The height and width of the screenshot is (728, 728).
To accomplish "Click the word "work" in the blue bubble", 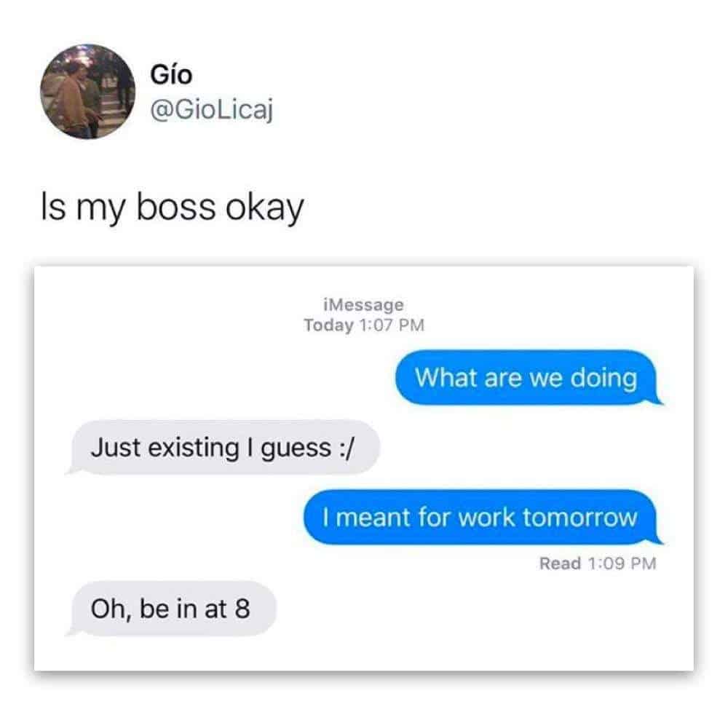I will pos(486,517).
